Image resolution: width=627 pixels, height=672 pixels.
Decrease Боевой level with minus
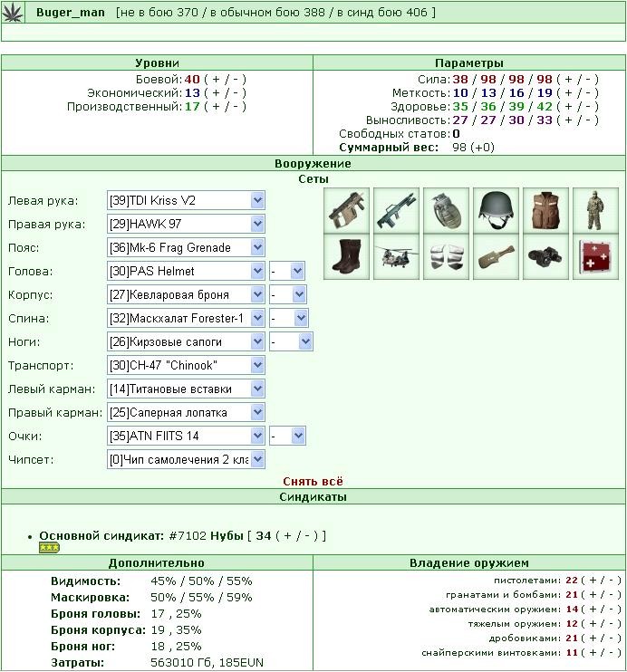(x=236, y=80)
